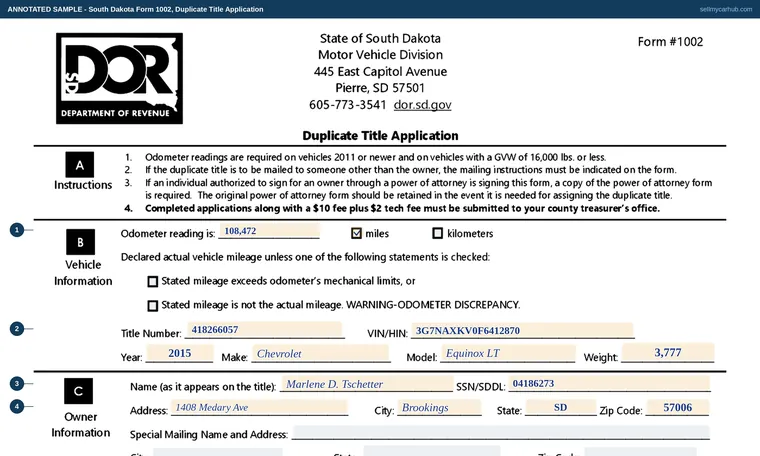Tick 'Stated mileage exceeds odometer's mechanical limits'
The width and height of the screenshot is (760, 456).
click(153, 282)
